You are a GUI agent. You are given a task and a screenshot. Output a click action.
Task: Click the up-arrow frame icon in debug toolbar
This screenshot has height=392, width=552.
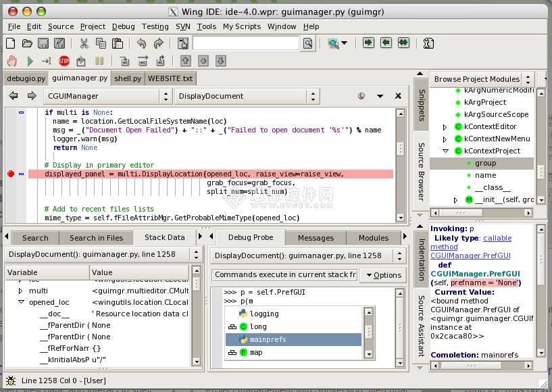(186, 61)
